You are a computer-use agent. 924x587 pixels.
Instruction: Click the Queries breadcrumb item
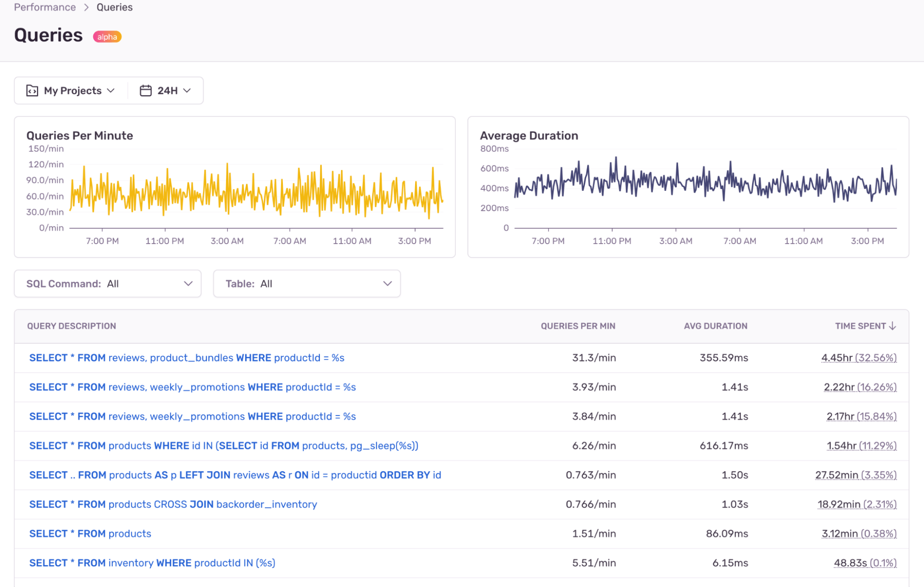(x=114, y=7)
